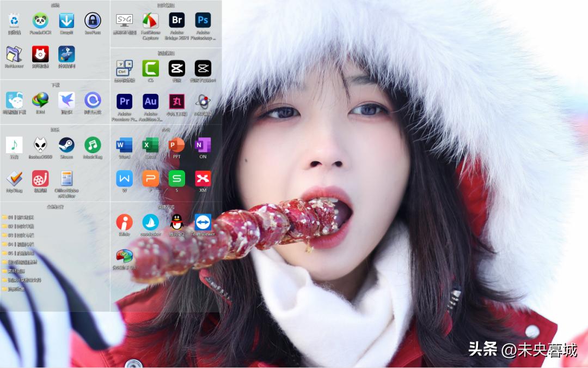Open Adobe Audition icon
The width and height of the screenshot is (588, 368).
point(150,101)
